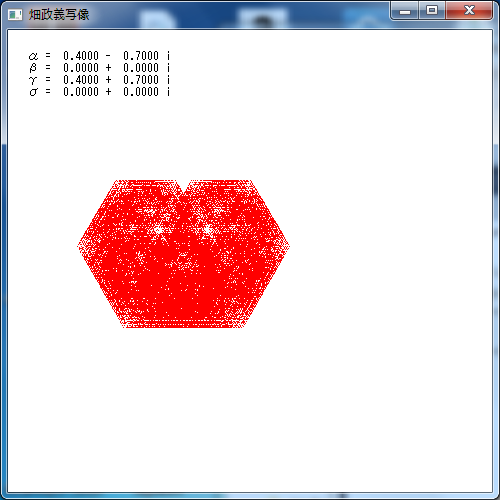Click the gamma symbol label
The image size is (500, 500).
(33, 80)
